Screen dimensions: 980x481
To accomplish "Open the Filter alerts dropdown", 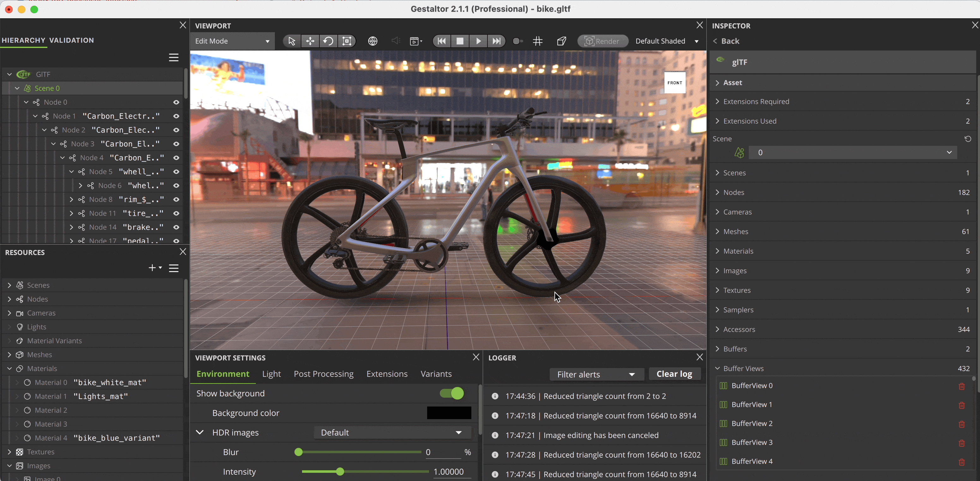I will click(596, 374).
